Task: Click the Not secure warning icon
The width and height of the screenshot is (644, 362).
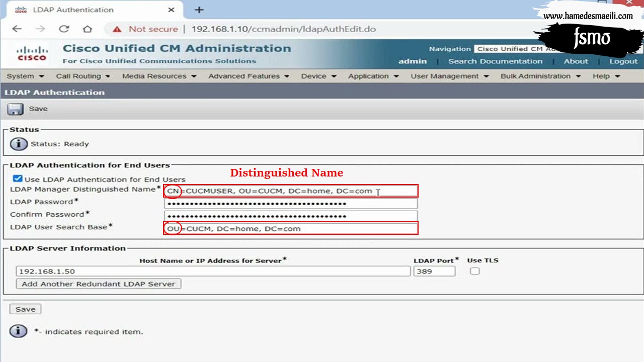Action: 117,29
